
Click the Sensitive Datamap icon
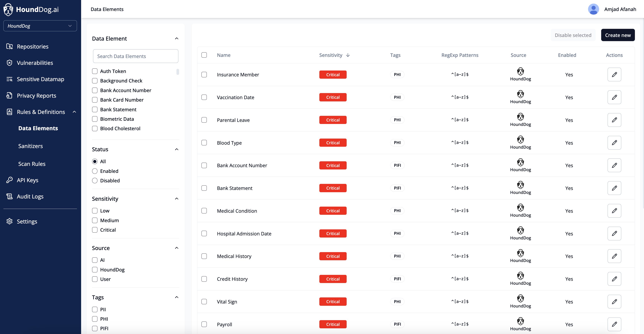tap(9, 79)
